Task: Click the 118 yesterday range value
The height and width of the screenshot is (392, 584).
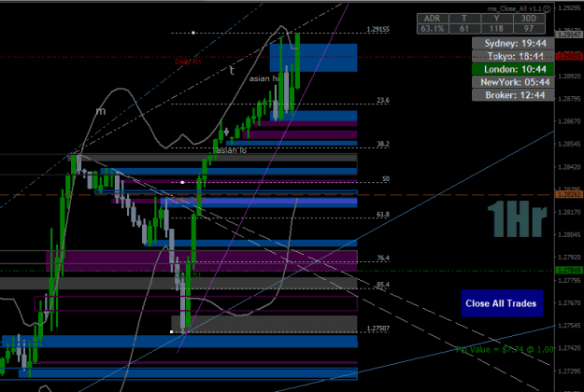Action: point(496,29)
